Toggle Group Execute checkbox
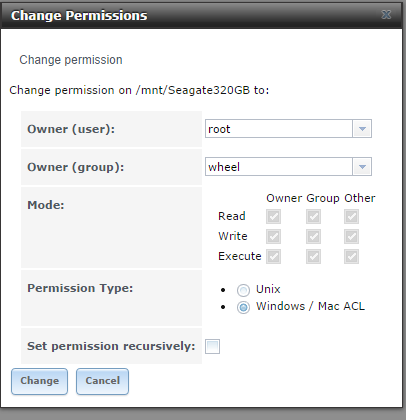 pos(313,257)
